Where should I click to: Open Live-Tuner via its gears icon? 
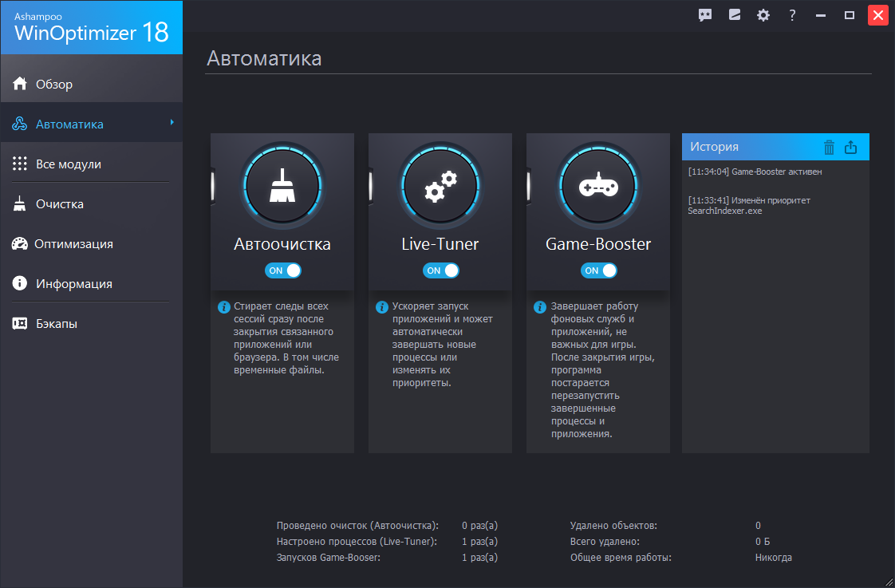(440, 185)
